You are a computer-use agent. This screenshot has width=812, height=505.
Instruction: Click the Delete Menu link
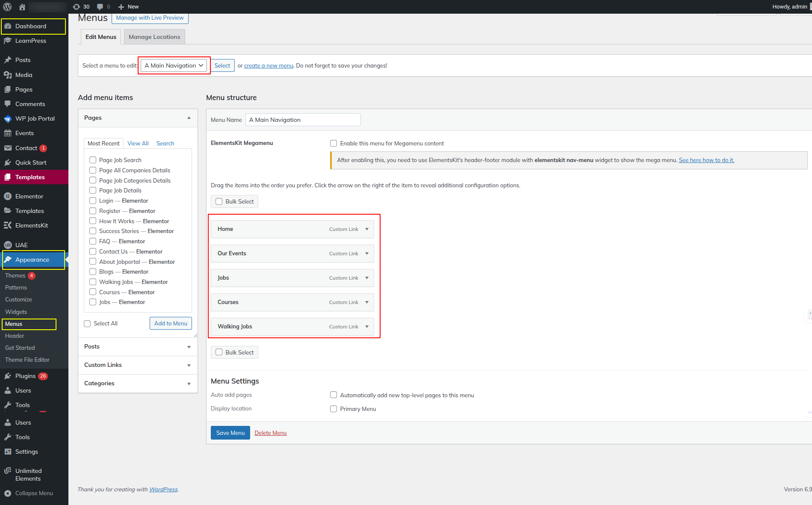tap(270, 433)
